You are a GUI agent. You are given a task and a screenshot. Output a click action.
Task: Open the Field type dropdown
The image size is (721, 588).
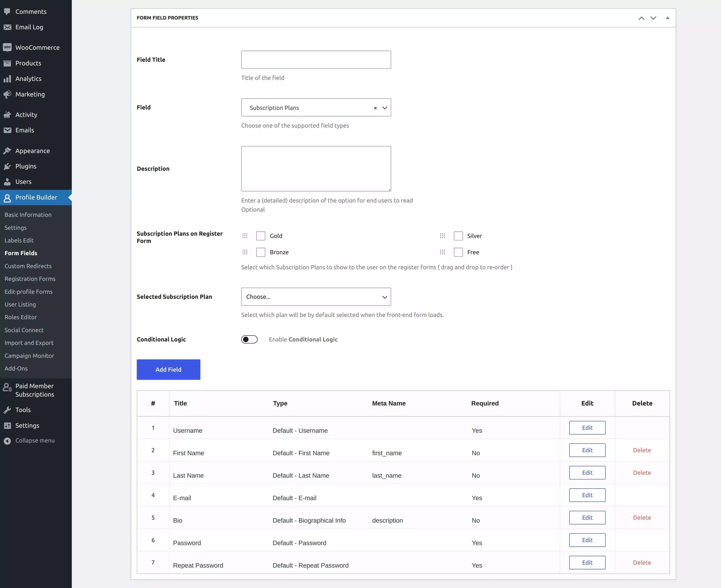(x=385, y=108)
